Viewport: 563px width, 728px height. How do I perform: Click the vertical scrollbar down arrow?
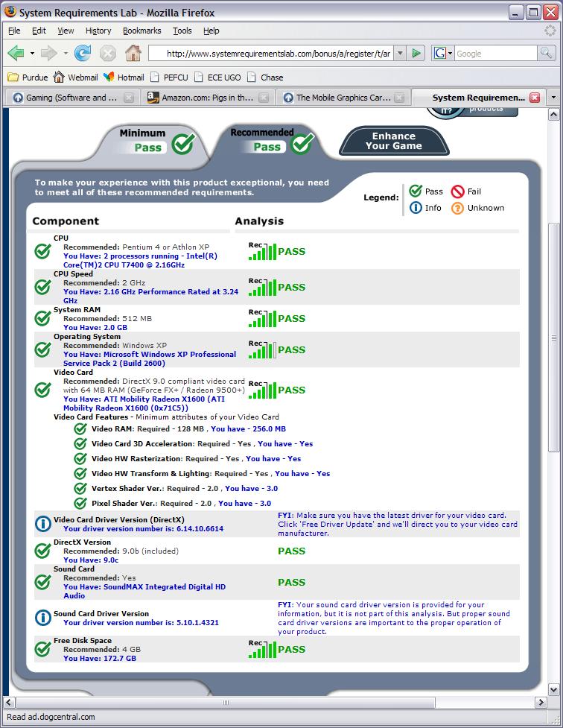coord(553,689)
